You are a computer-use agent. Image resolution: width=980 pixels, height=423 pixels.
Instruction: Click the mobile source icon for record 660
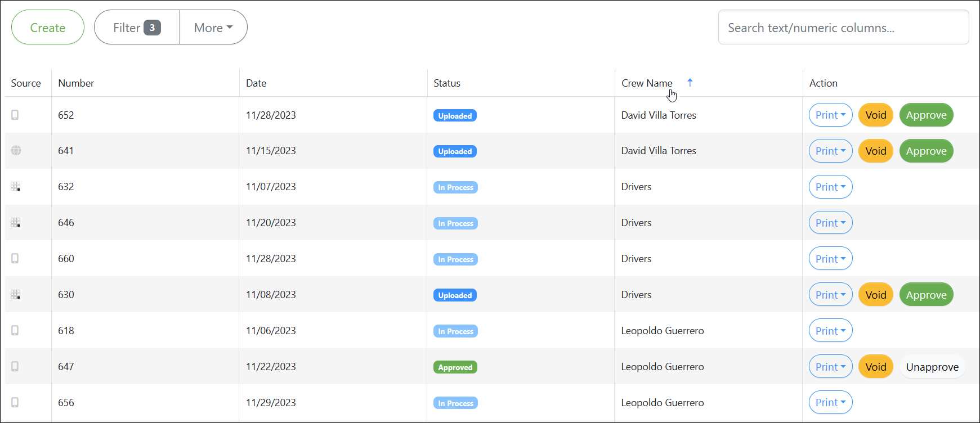click(15, 258)
